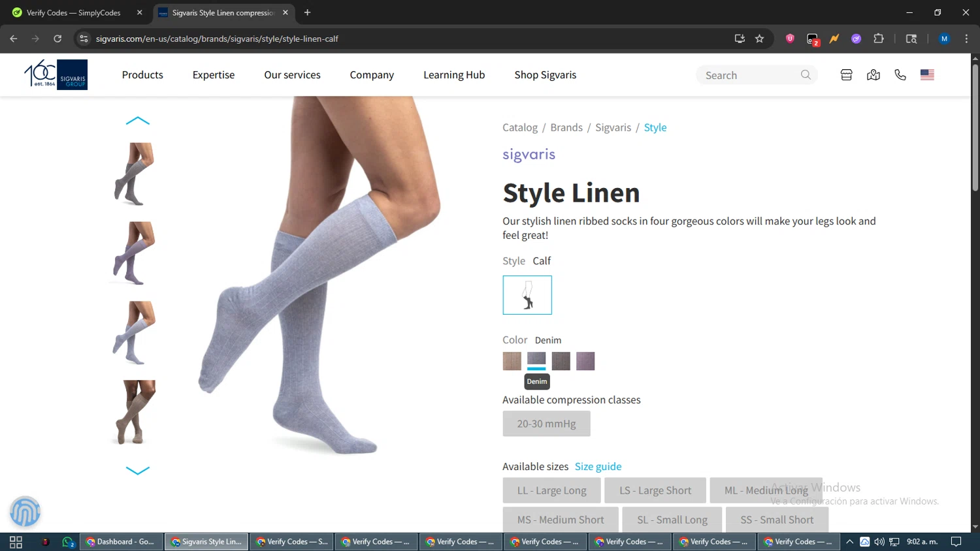Click the phone contact icon
Screen dimensions: 980x551
pyautogui.click(x=900, y=75)
